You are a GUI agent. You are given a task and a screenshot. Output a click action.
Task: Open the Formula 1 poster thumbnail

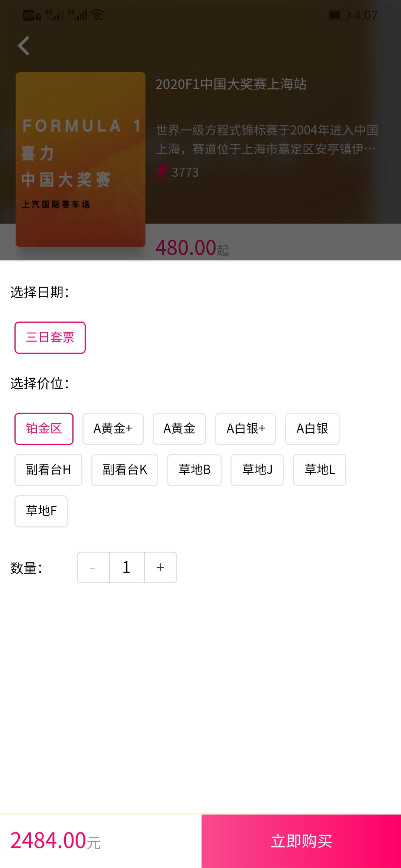pos(81,160)
